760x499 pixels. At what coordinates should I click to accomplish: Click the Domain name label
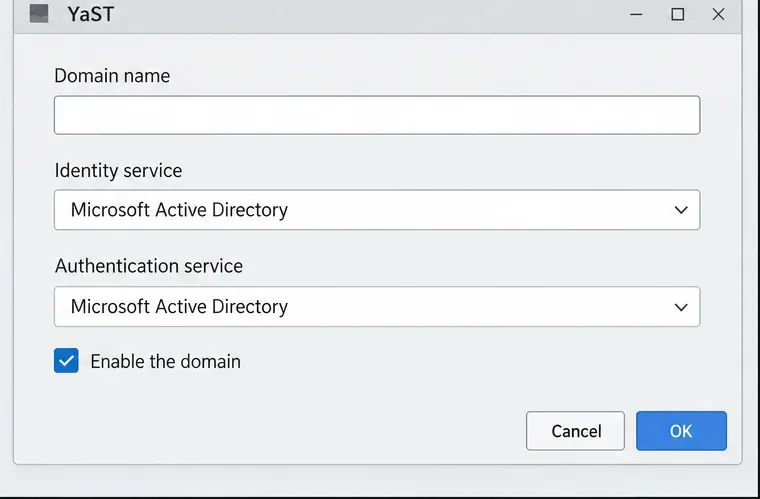pos(112,76)
